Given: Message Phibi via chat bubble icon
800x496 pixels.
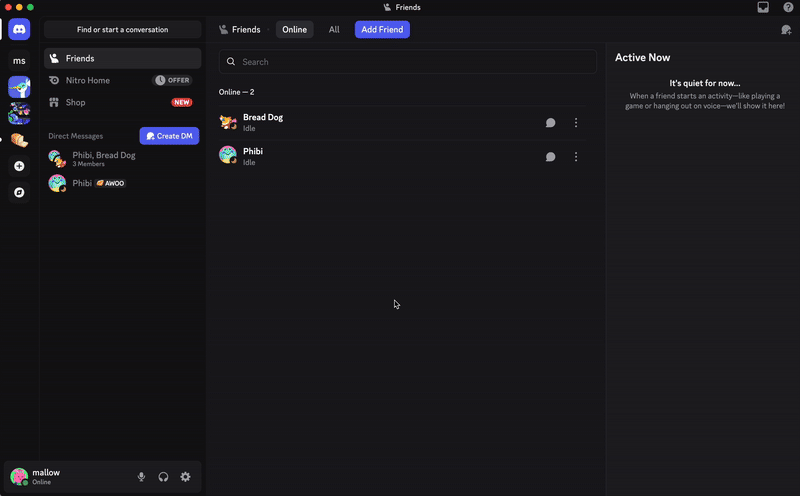Looking at the screenshot, I should click(x=550, y=157).
